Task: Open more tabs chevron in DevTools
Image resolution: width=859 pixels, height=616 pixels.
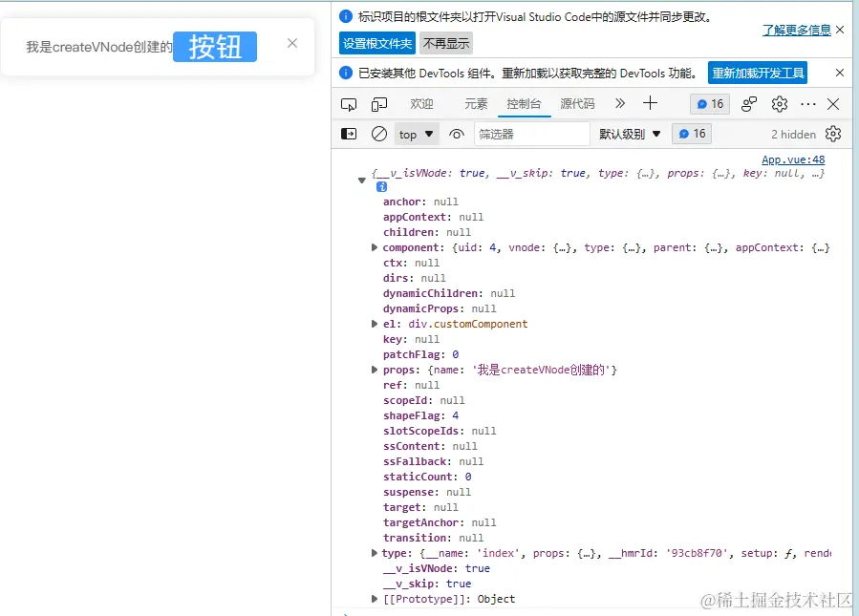Action: [x=619, y=103]
